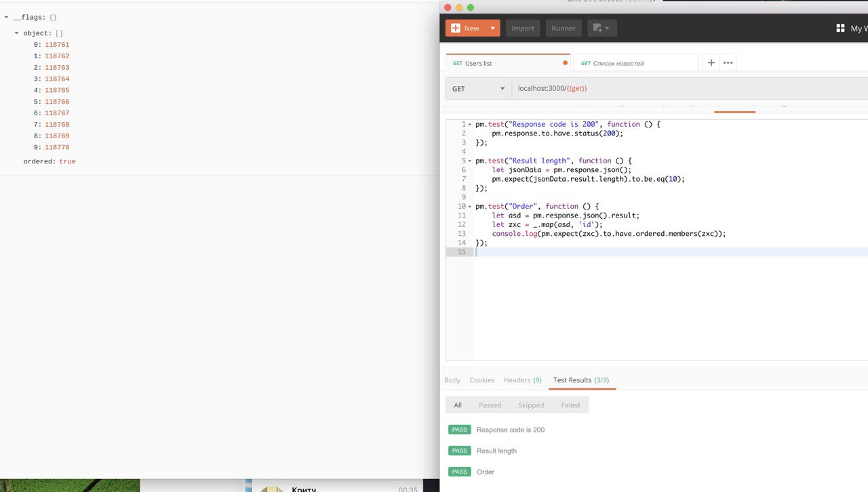This screenshot has width=868, height=492.
Task: Click the line 'let jsonData = pm.response.json();'
Action: [x=561, y=169]
